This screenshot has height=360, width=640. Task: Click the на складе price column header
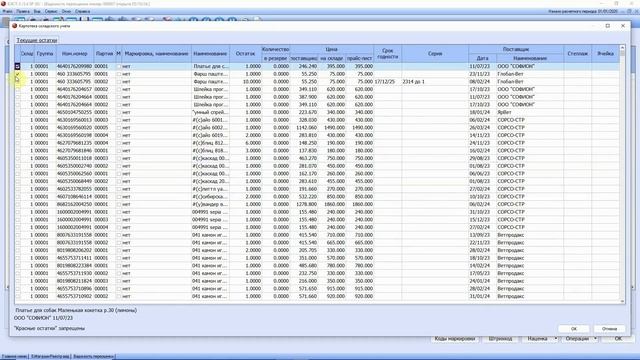click(x=331, y=58)
